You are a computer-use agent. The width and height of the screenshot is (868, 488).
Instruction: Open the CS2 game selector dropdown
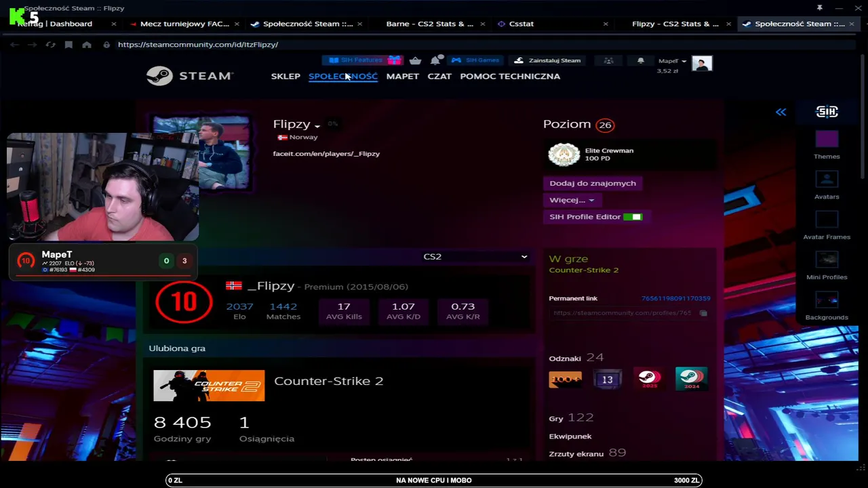475,257
